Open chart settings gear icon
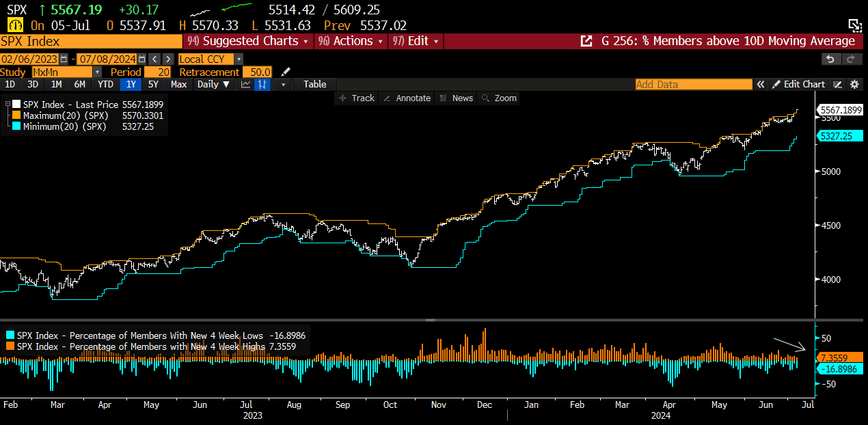 click(x=854, y=84)
